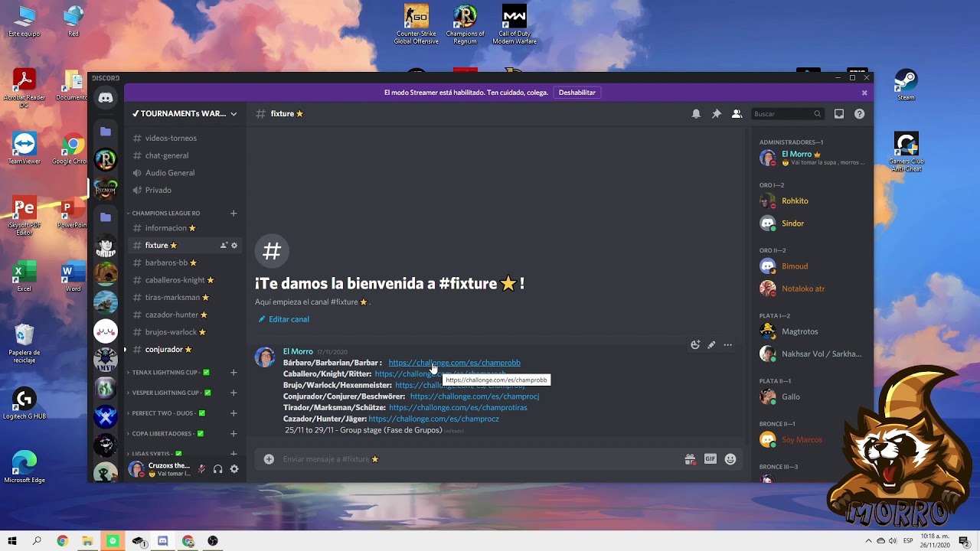Open user settings gear icon
Image resolution: width=980 pixels, height=551 pixels.
234,469
